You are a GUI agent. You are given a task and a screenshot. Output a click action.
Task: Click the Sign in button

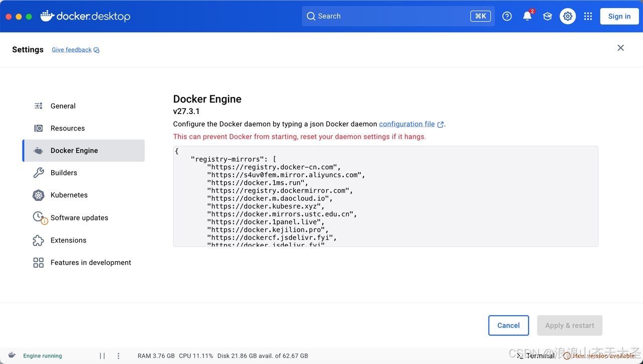tap(619, 16)
